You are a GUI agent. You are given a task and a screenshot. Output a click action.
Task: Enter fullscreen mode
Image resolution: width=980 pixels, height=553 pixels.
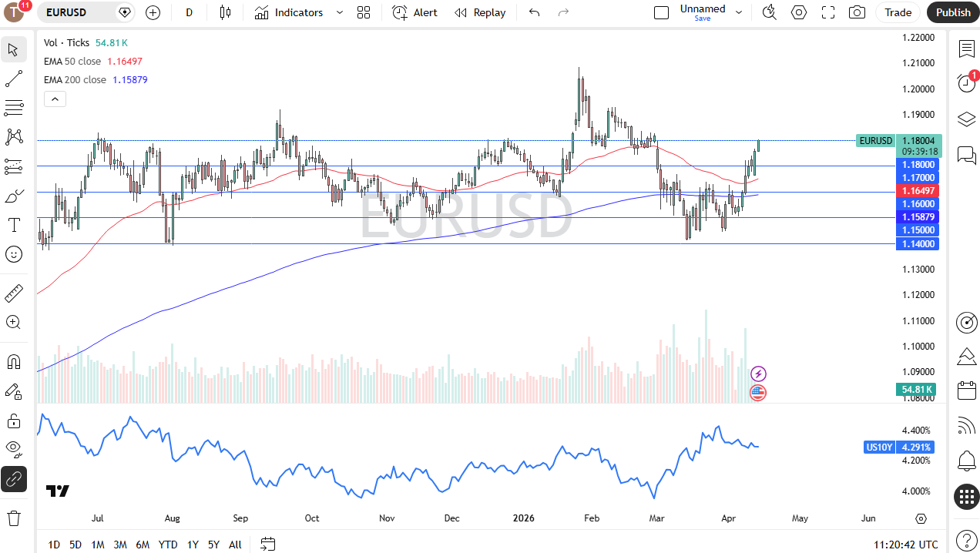(828, 12)
